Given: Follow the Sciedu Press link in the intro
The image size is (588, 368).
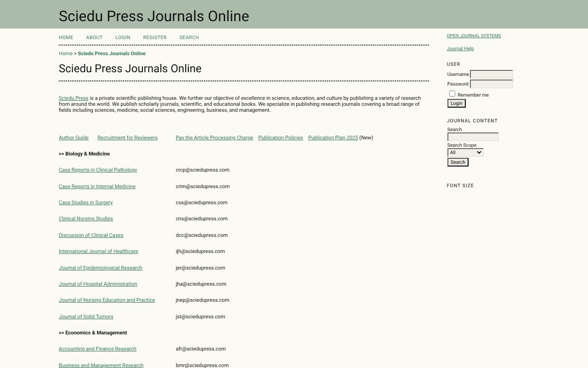Looking at the screenshot, I should (73, 98).
